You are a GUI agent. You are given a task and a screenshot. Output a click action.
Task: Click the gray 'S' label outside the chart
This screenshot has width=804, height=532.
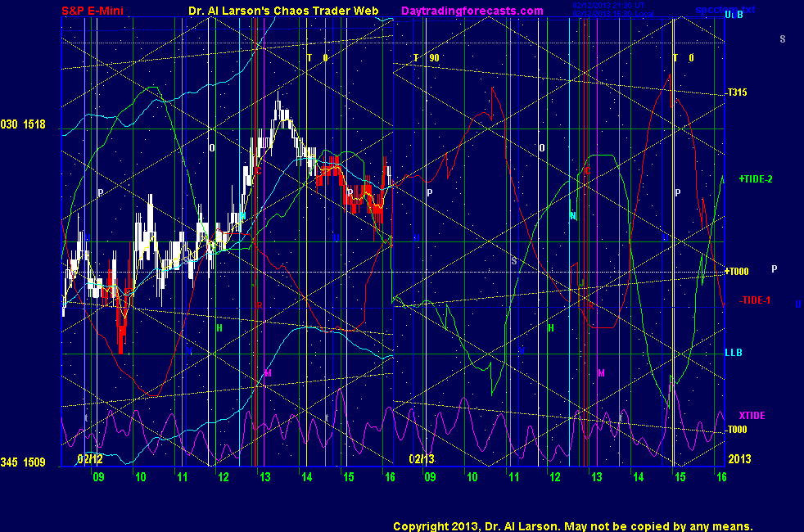783,39
